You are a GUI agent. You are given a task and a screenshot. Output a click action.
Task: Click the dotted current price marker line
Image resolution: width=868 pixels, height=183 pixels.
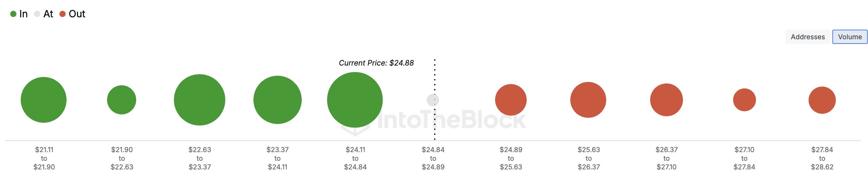click(x=435, y=100)
